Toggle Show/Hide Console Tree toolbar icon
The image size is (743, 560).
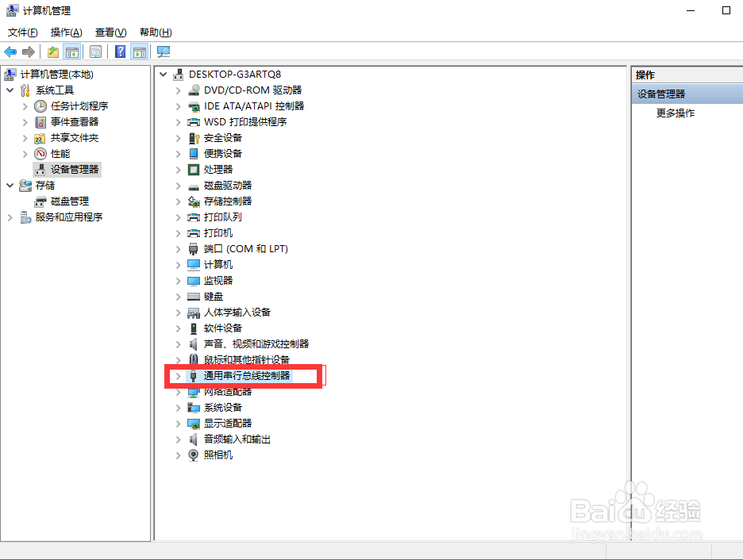(72, 52)
